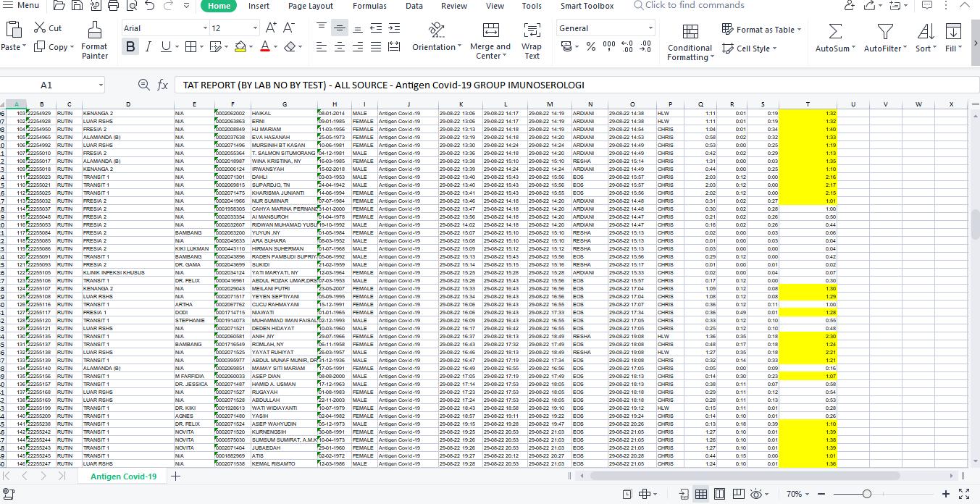Image resolution: width=980 pixels, height=504 pixels.
Task: Increase font size with A+ icon
Action: point(271,28)
